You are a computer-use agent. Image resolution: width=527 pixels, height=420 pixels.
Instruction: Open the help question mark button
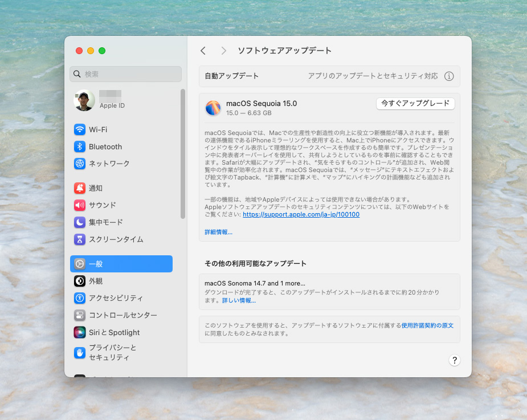(x=455, y=360)
